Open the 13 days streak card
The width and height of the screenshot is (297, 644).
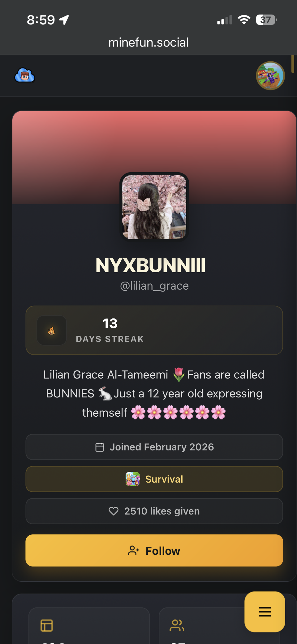(154, 330)
